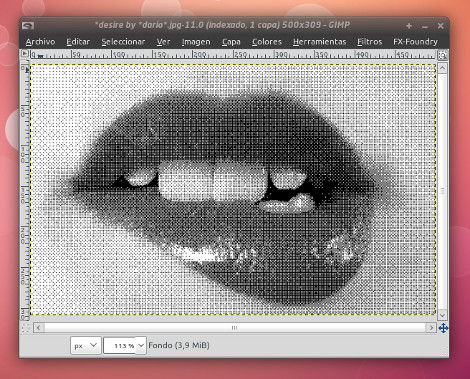This screenshot has height=379, width=470.
Task: Open the Filtros menu
Action: coord(369,42)
